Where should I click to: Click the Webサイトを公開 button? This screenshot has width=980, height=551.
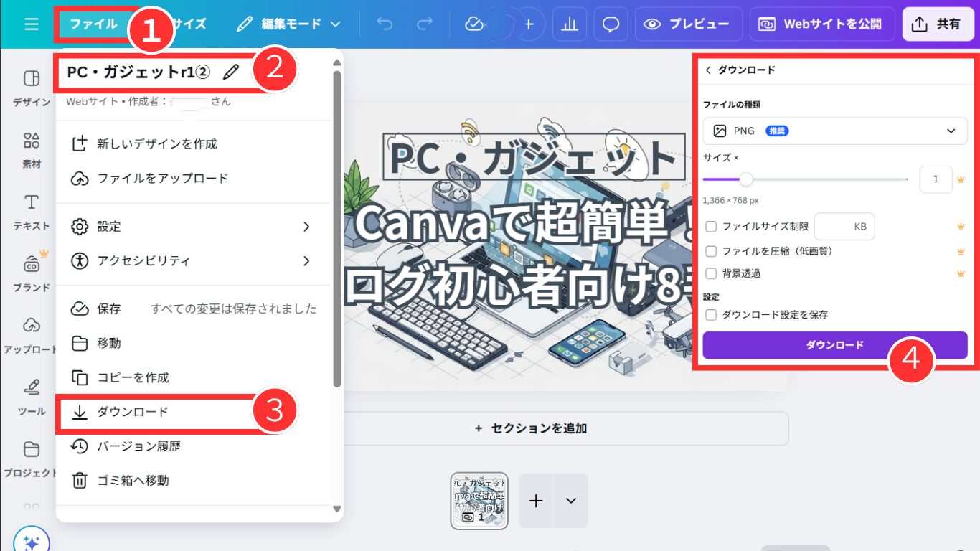coord(822,24)
